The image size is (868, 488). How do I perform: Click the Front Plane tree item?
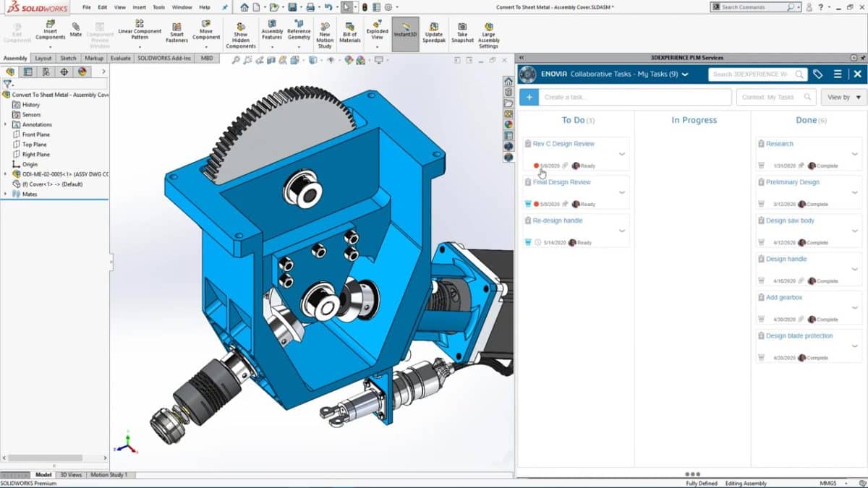coord(35,134)
